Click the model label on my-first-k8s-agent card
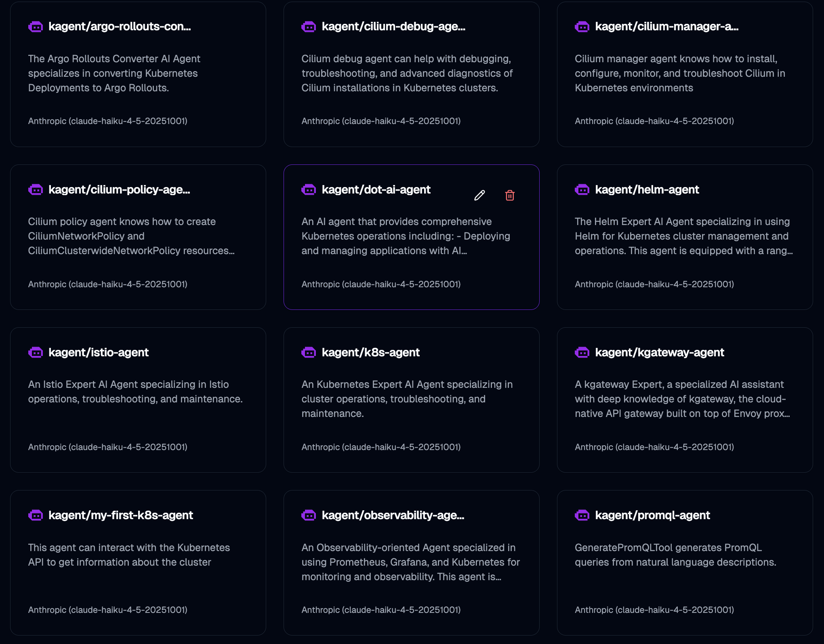This screenshot has height=644, width=824. click(108, 610)
